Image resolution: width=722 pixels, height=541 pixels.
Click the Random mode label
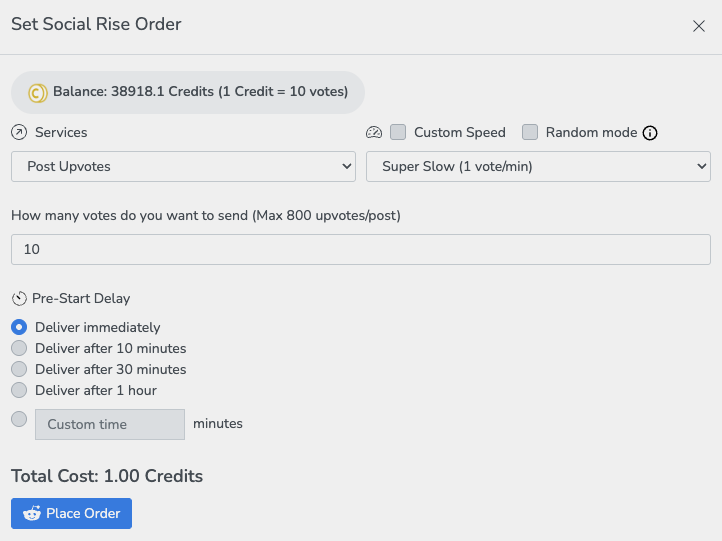pyautogui.click(x=591, y=133)
